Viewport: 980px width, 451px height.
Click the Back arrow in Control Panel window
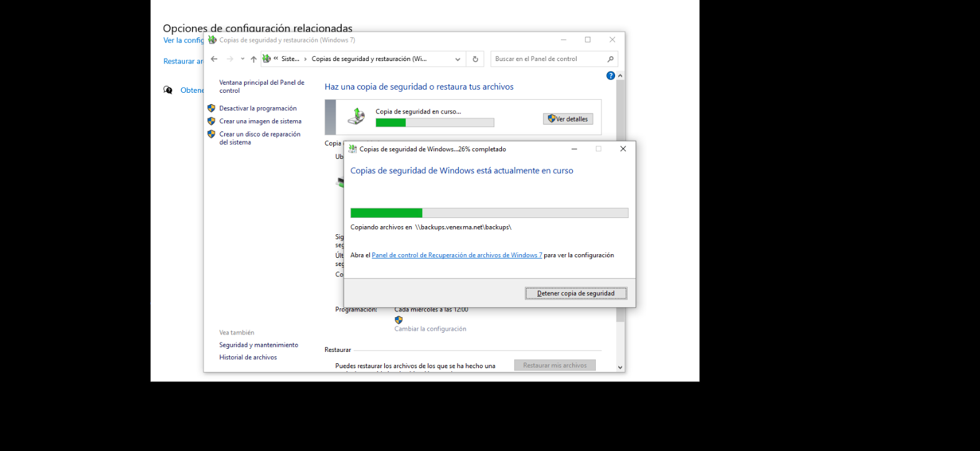[214, 59]
